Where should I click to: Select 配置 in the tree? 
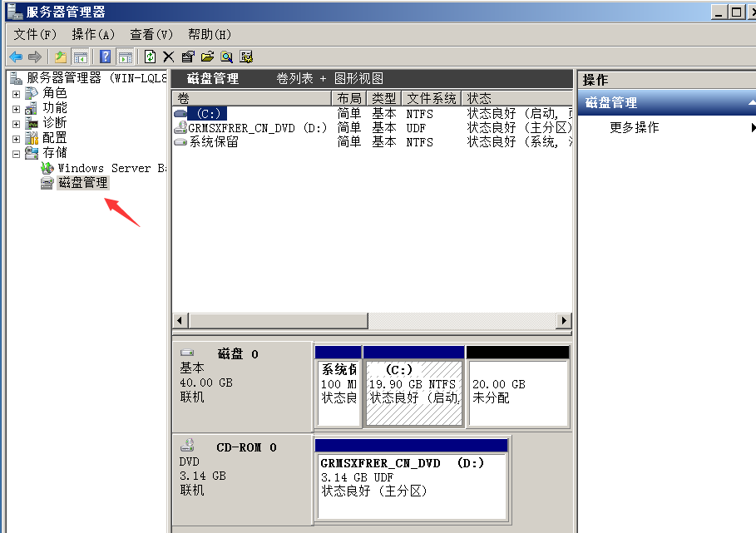(x=55, y=137)
